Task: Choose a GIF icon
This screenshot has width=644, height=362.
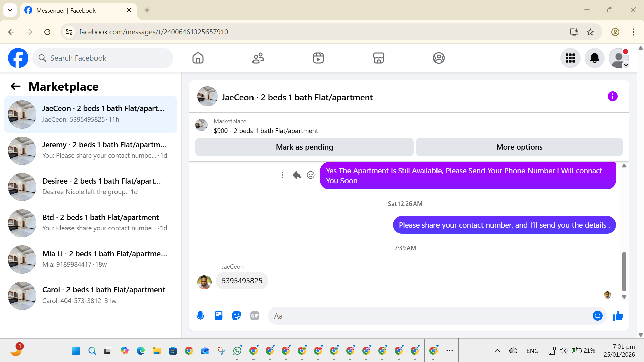Action: click(255, 316)
